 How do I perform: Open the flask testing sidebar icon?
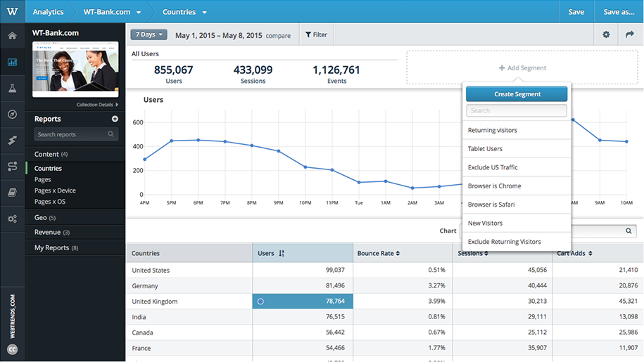tap(13, 88)
